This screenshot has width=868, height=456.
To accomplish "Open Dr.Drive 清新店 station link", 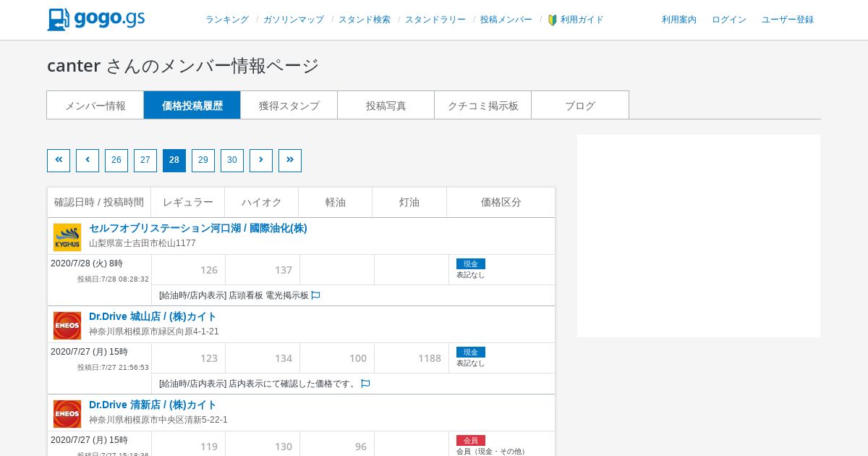I will (153, 405).
